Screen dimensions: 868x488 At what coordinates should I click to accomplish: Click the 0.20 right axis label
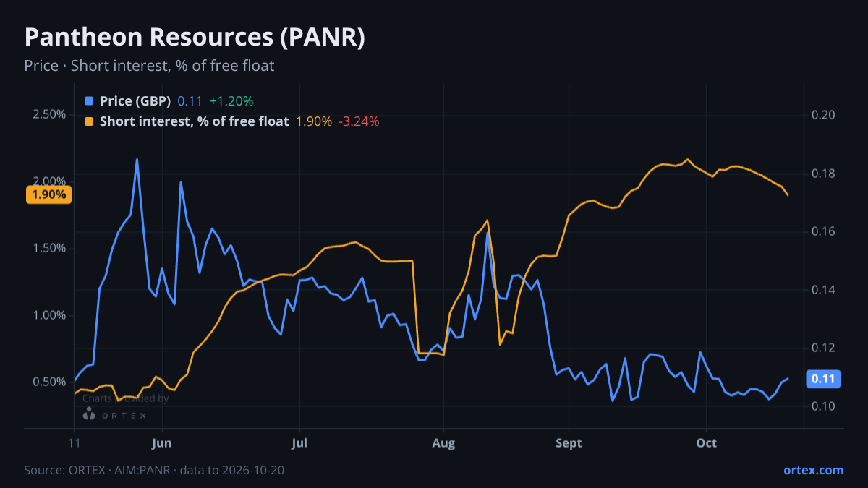pos(824,115)
